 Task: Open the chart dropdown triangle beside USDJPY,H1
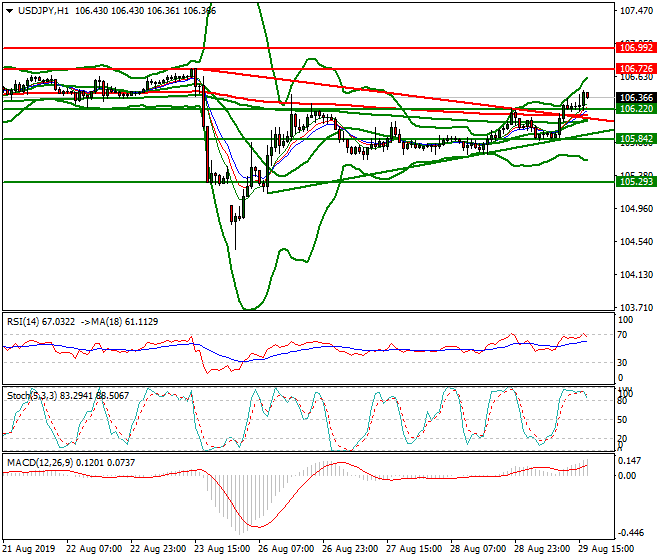click(x=9, y=11)
